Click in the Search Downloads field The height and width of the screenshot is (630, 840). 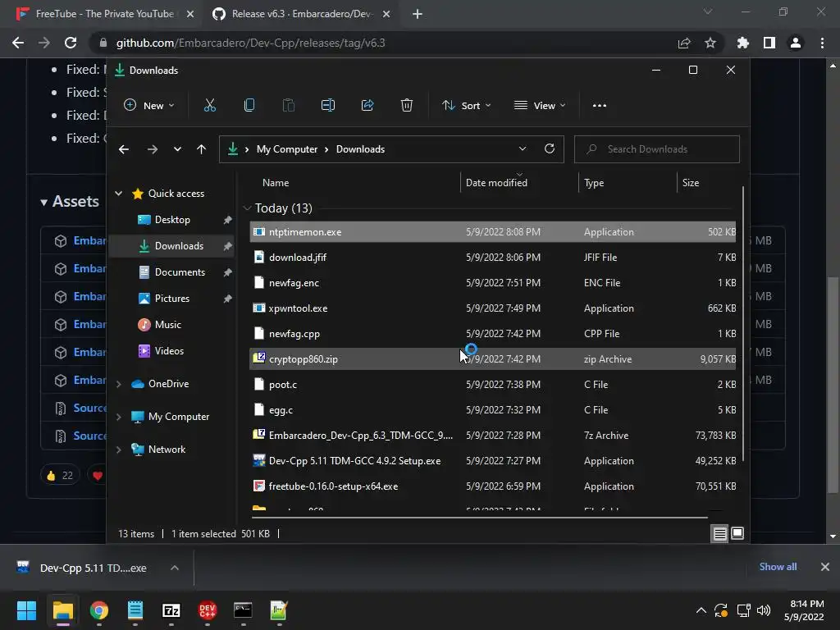point(657,149)
